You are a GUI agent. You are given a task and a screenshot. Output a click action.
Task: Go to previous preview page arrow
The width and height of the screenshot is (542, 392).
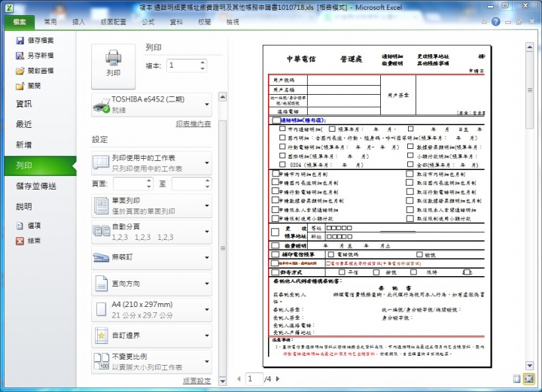(239, 379)
